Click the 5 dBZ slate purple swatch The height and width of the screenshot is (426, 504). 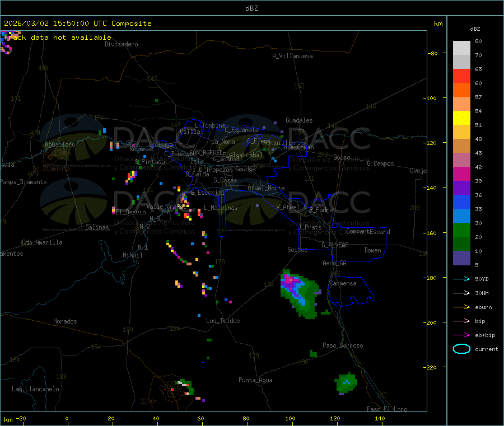click(x=461, y=258)
